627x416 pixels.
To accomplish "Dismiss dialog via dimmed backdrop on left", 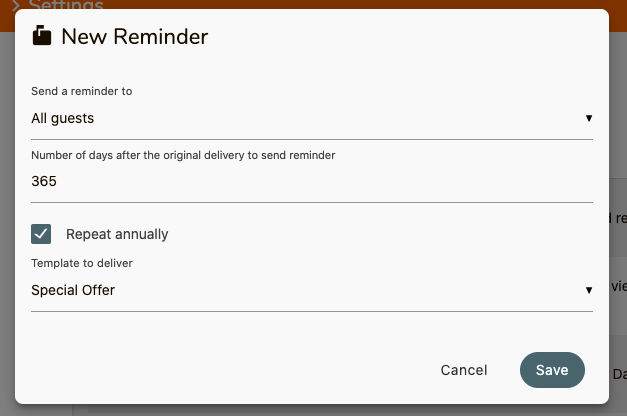I will [x=7, y=200].
